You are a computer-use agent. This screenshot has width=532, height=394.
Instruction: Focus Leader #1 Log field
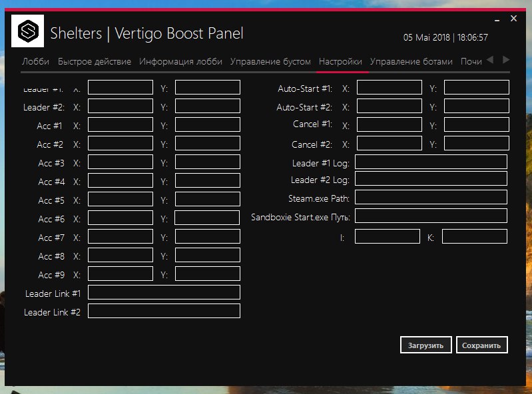coord(431,162)
